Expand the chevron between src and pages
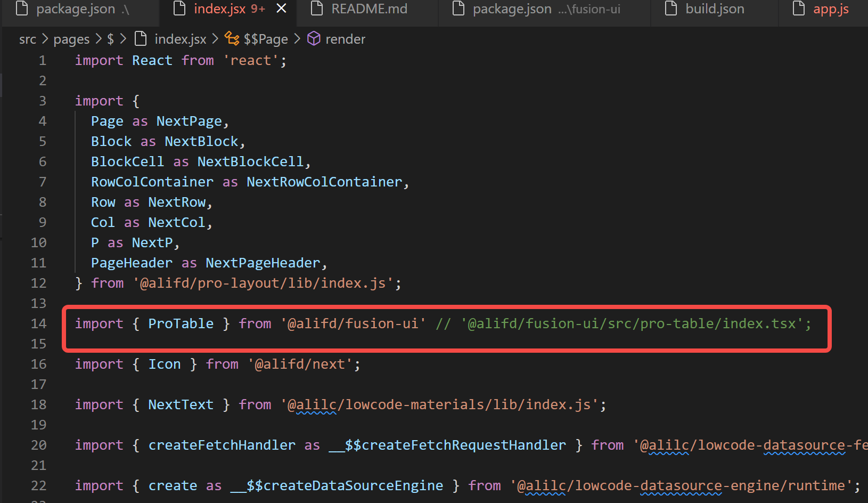This screenshot has height=503, width=868. [45, 39]
